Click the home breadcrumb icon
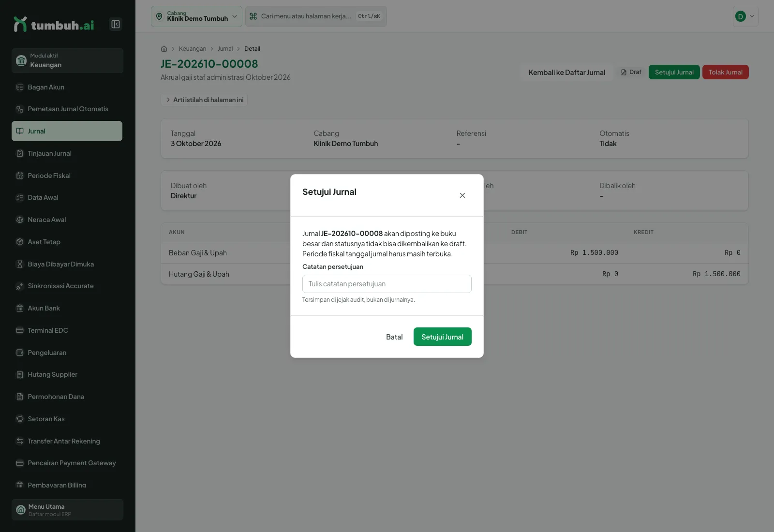The width and height of the screenshot is (774, 532). tap(164, 49)
